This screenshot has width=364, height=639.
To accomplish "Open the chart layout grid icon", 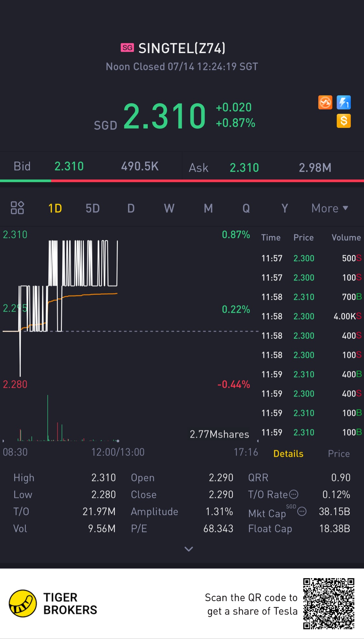I will click(x=17, y=208).
